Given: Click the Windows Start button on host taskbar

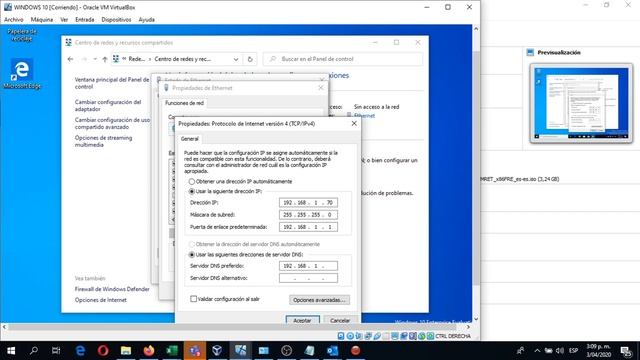Looking at the screenshot, I should pyautogui.click(x=11, y=351).
